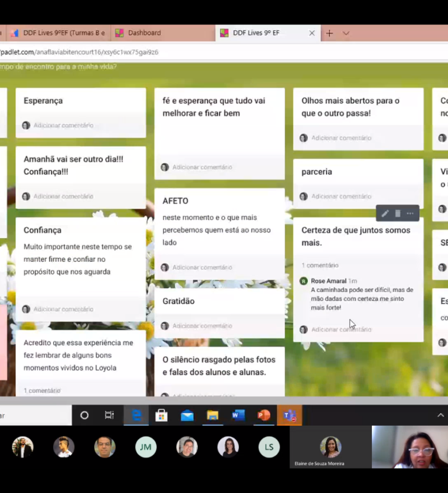Add a comment under the Esperança post
The image size is (448, 493).
pyautogui.click(x=63, y=125)
